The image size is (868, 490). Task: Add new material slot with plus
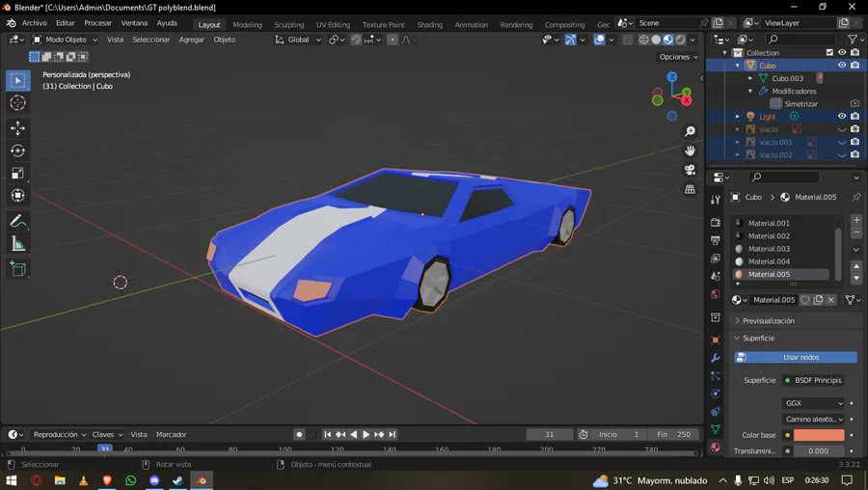click(x=856, y=220)
